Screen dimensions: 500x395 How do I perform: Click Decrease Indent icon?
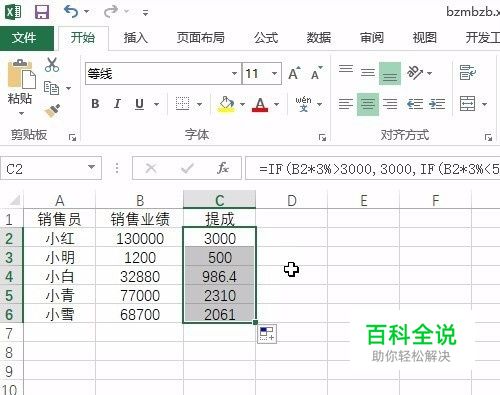coord(415,104)
